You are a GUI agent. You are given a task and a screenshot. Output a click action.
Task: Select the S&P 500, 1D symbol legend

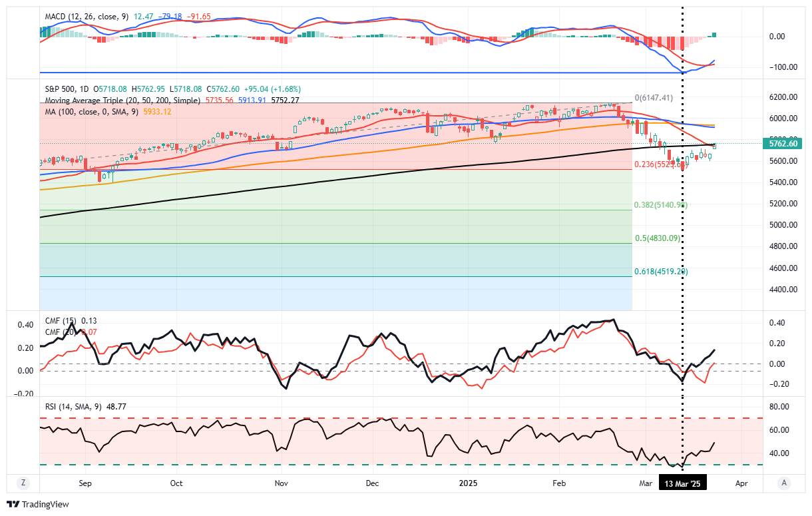67,89
